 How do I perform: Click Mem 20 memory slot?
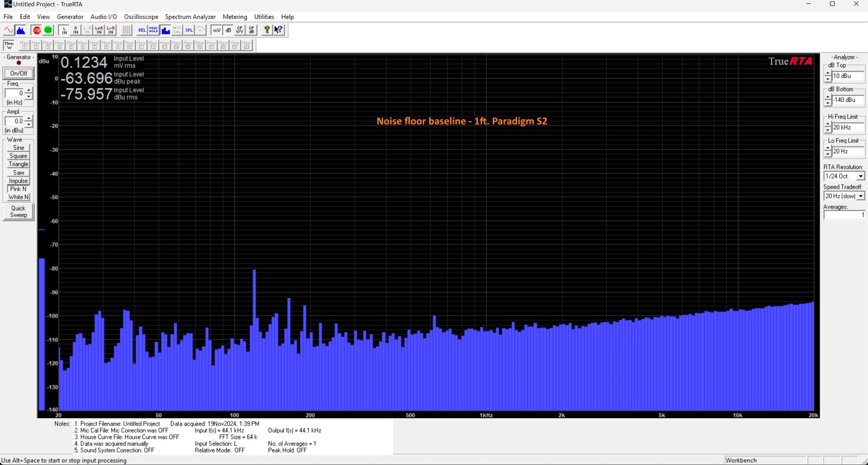click(247, 45)
